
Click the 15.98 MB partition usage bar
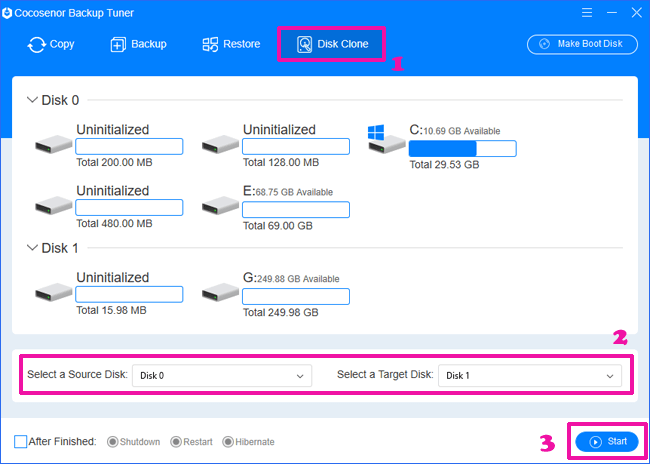(129, 294)
